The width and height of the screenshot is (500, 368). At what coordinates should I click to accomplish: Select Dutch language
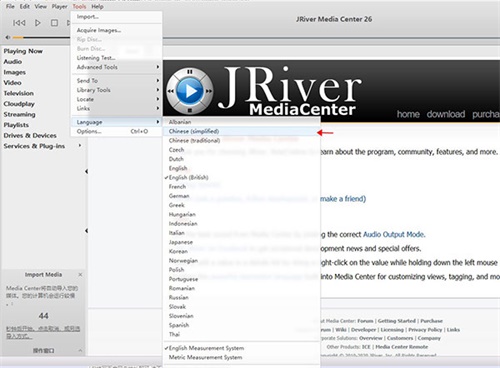coord(241,159)
